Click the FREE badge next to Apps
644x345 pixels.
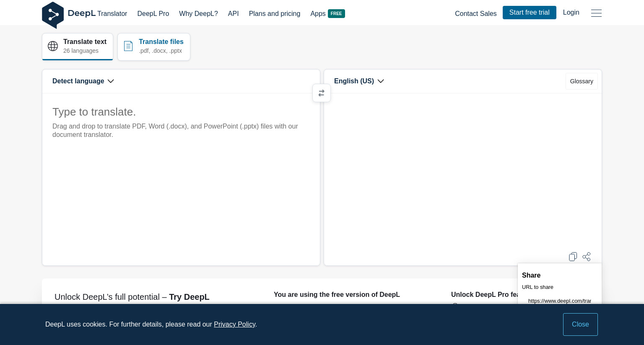[336, 13]
